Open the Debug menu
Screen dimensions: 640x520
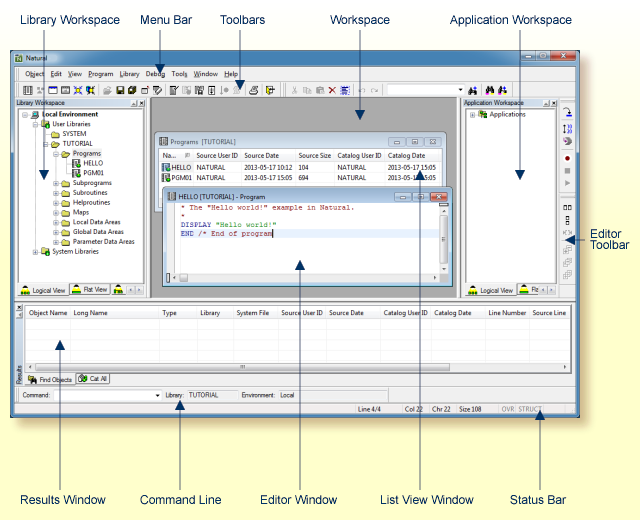pos(155,74)
